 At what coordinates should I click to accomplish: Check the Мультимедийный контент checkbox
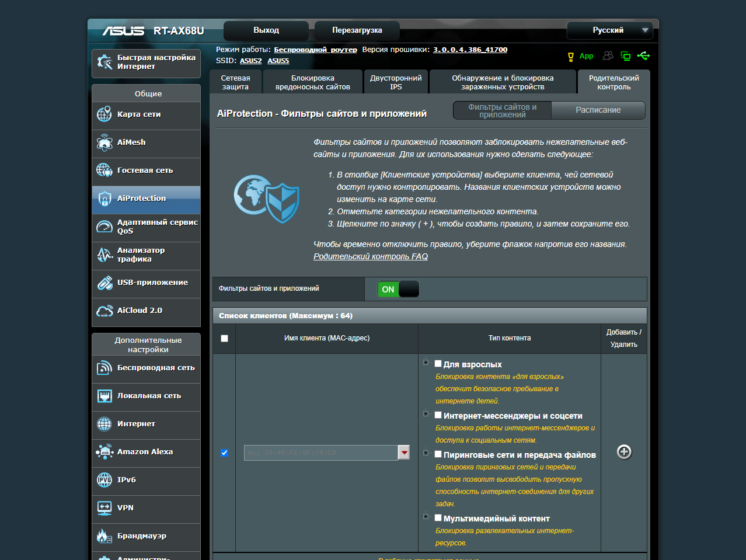point(438,517)
